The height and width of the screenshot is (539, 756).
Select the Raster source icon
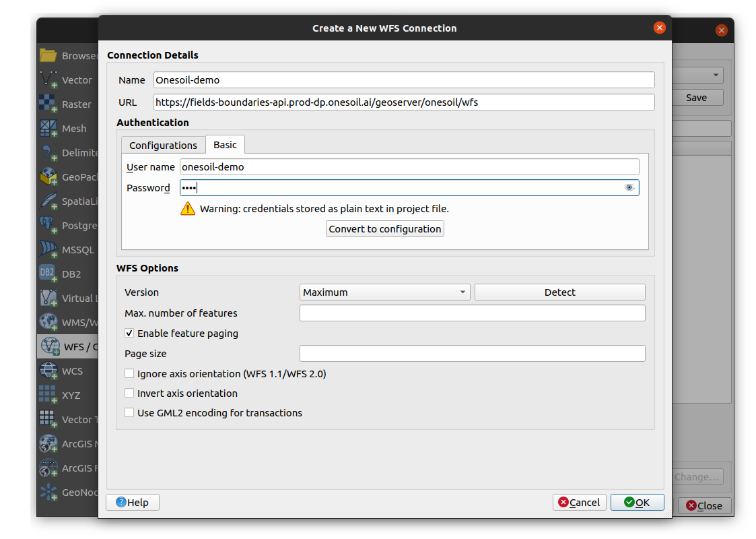point(48,104)
